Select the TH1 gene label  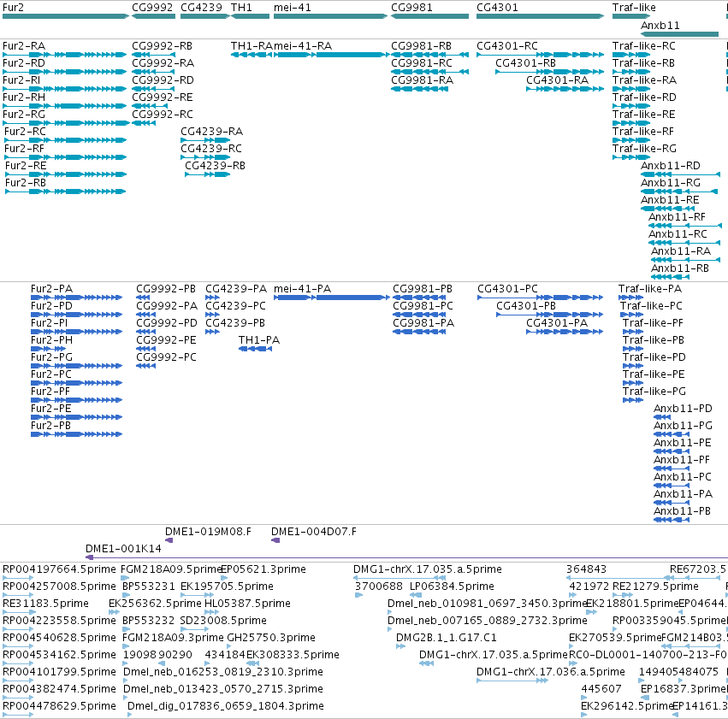pos(241,8)
